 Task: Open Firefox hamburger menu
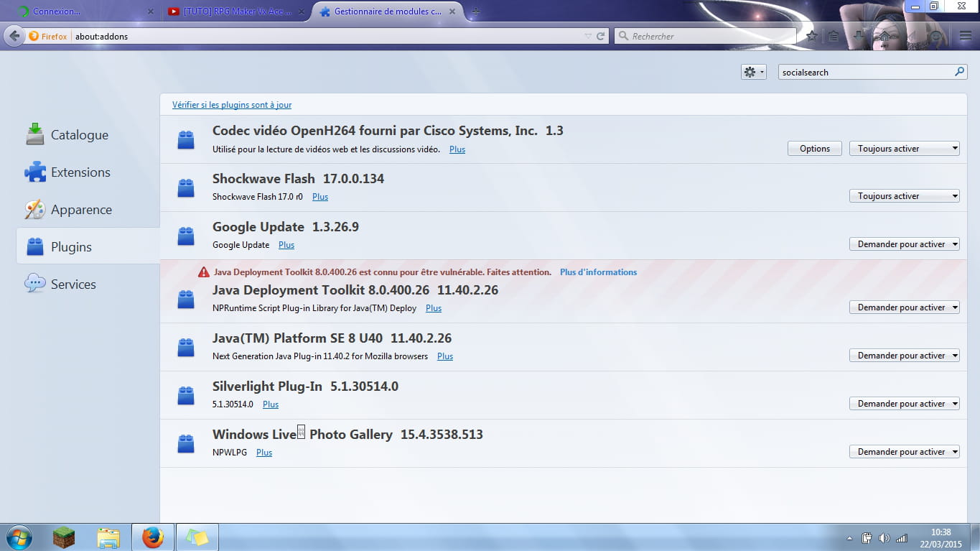coord(966,36)
